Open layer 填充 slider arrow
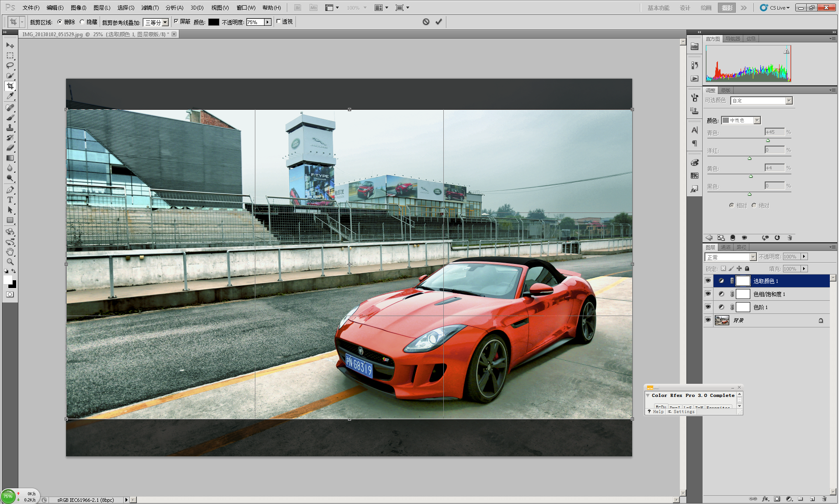 coord(804,269)
